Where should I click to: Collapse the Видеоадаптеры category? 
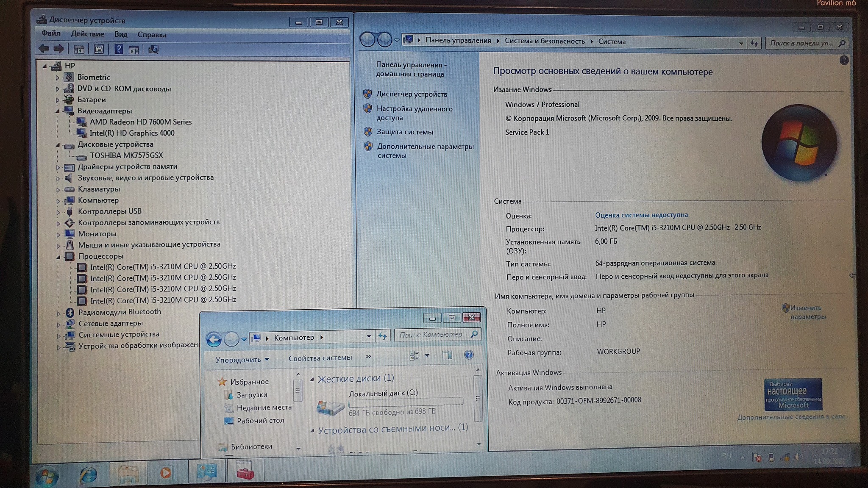[x=57, y=111]
